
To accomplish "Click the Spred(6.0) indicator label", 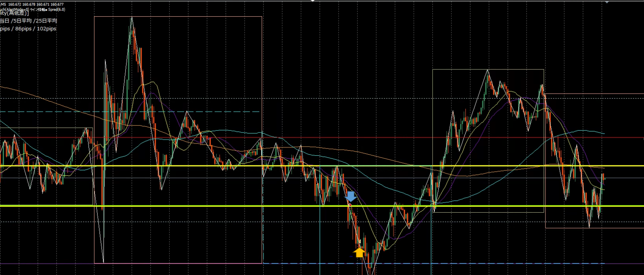I will coord(57,9).
